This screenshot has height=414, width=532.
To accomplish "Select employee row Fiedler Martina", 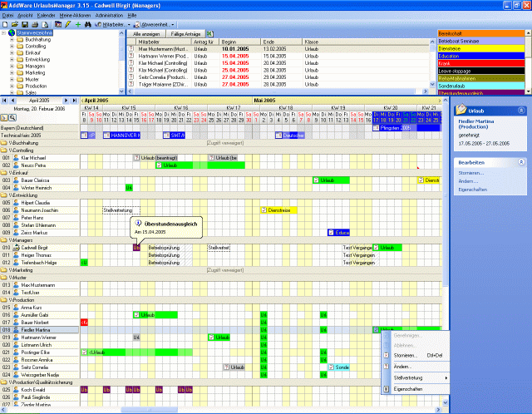I will 39,330.
